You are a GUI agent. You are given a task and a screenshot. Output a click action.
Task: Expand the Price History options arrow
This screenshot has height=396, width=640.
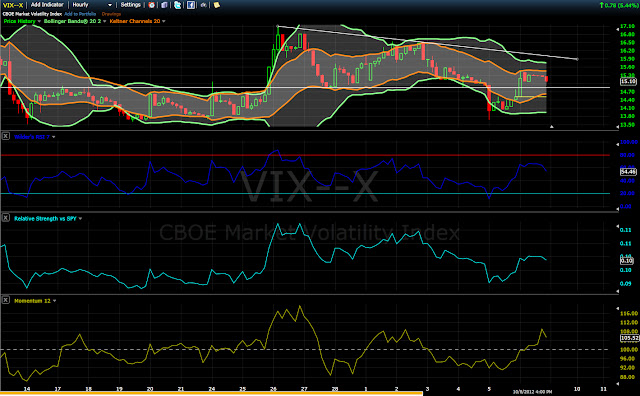pyautogui.click(x=39, y=21)
